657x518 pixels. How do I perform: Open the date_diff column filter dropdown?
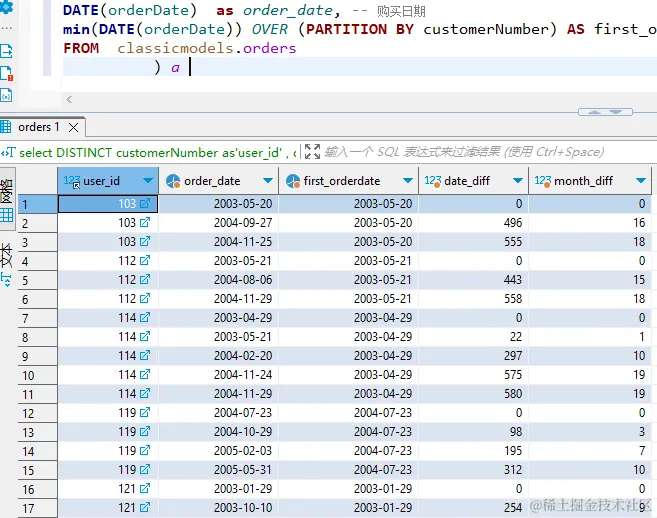coord(518,181)
